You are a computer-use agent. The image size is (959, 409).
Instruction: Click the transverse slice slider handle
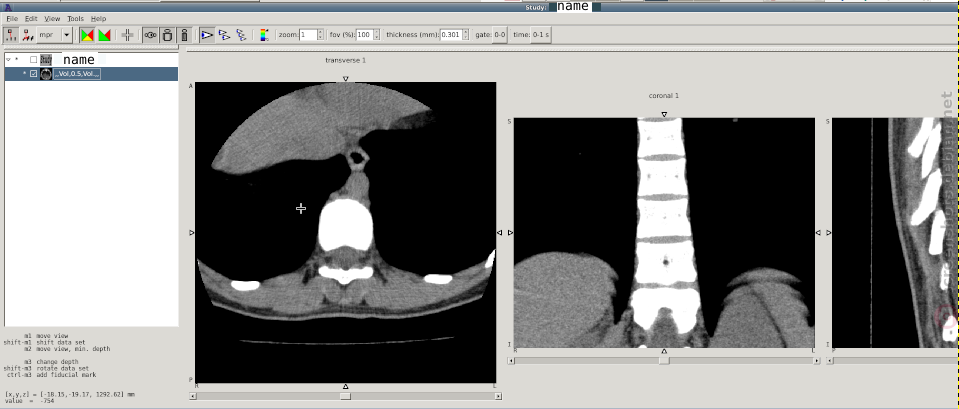346,396
